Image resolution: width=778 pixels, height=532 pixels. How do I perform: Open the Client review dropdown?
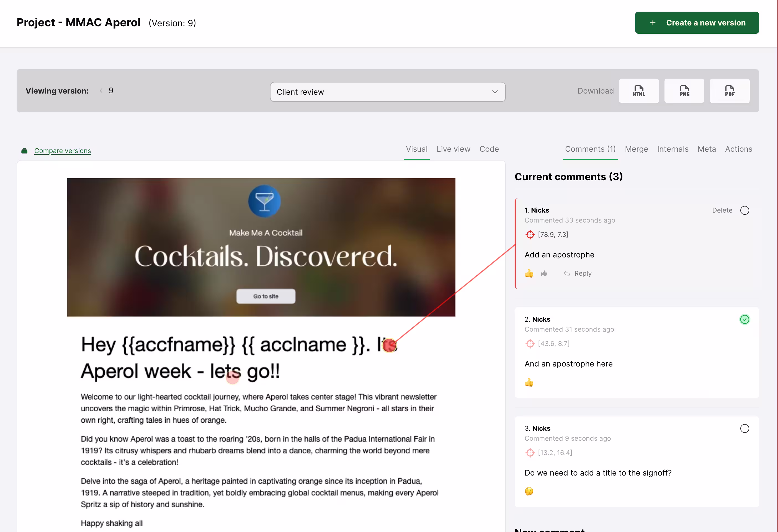click(387, 92)
